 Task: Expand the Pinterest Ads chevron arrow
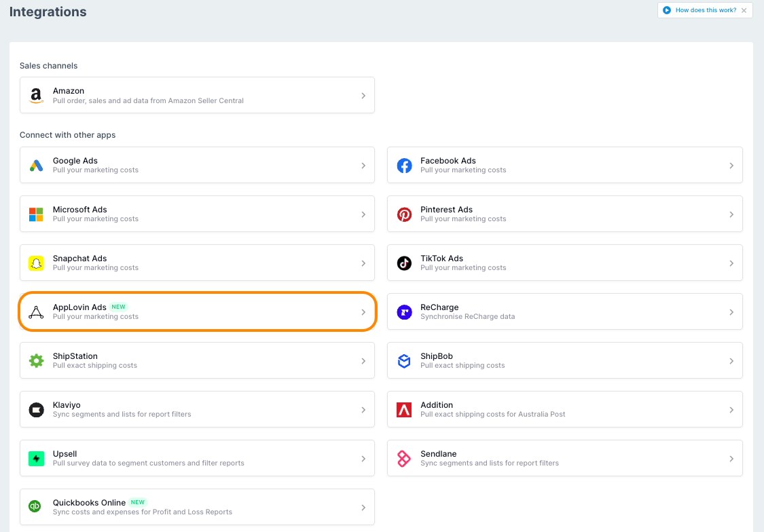731,214
